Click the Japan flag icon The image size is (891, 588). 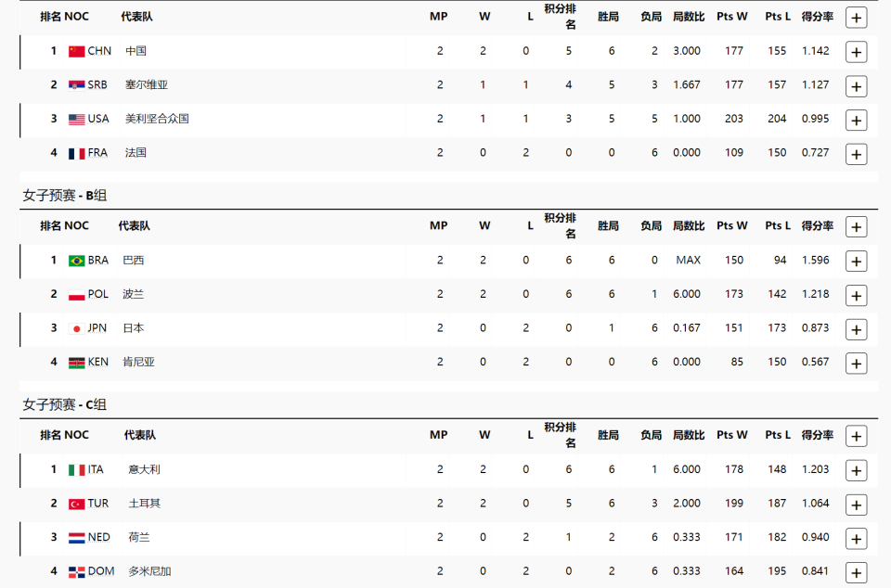(76, 328)
